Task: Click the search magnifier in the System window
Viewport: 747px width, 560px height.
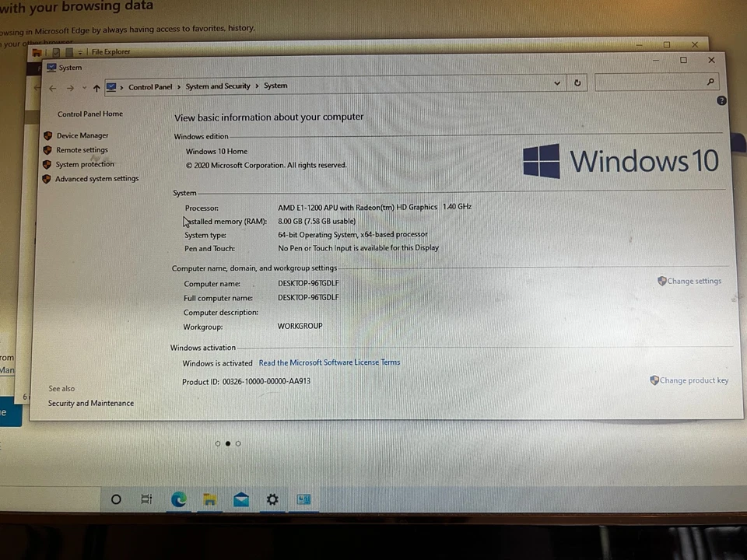Action: [710, 82]
